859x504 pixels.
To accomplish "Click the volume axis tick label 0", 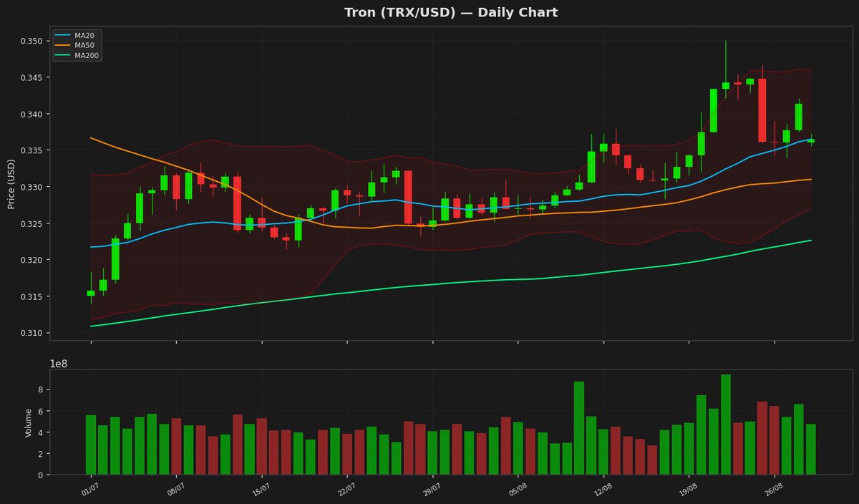I will click(40, 475).
